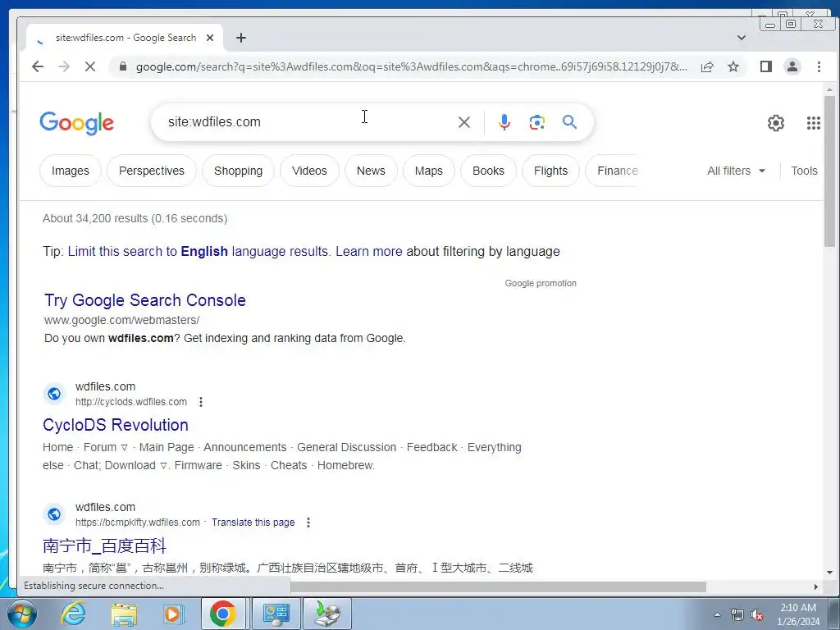This screenshot has width=840, height=630.
Task: Click the Google logo
Action: [x=76, y=123]
